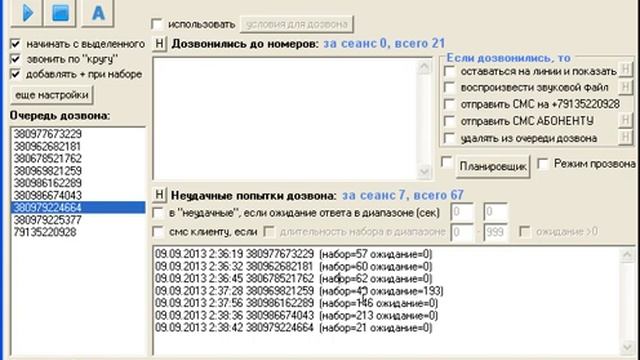Click up arrow of failed attempts log scrollbar

pyautogui.click(x=627, y=255)
